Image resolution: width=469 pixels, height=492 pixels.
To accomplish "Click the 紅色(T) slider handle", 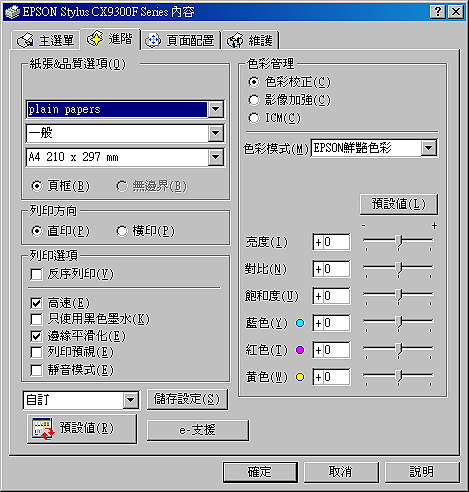I will click(x=399, y=349).
